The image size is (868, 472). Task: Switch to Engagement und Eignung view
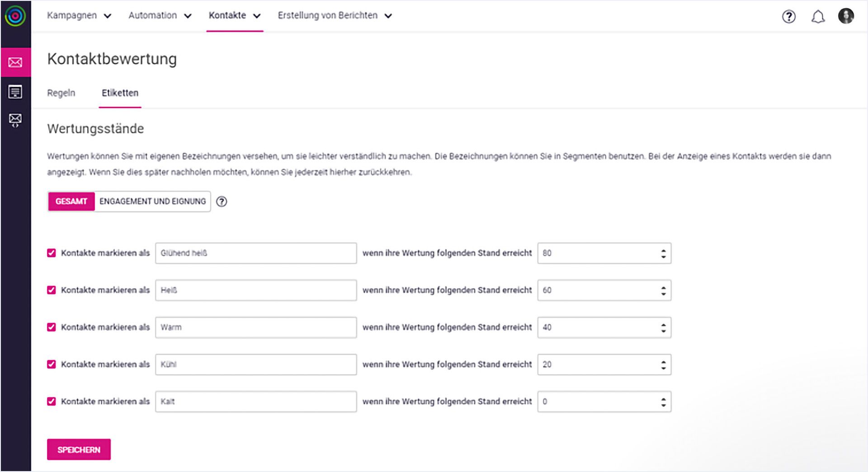click(x=153, y=202)
